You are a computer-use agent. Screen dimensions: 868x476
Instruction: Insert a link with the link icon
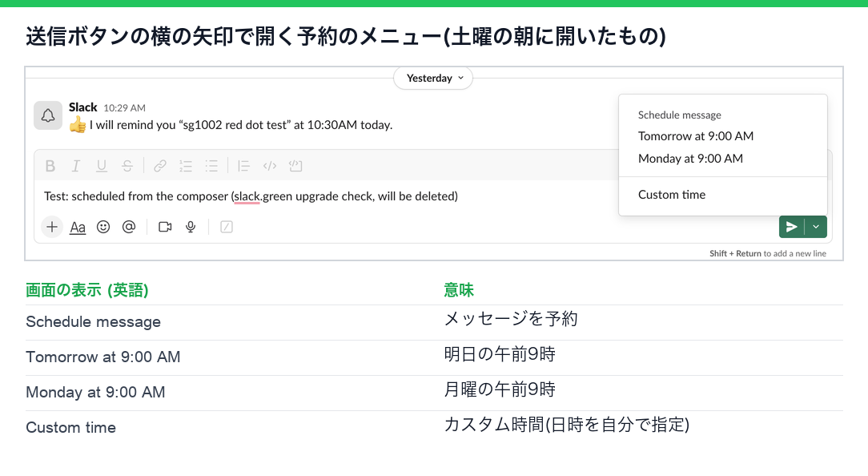coord(160,166)
